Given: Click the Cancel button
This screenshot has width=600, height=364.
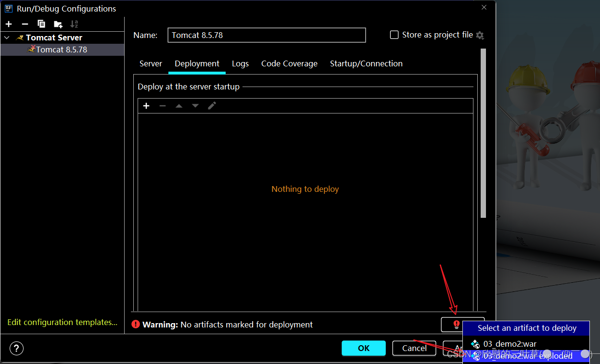Looking at the screenshot, I should tap(414, 348).
